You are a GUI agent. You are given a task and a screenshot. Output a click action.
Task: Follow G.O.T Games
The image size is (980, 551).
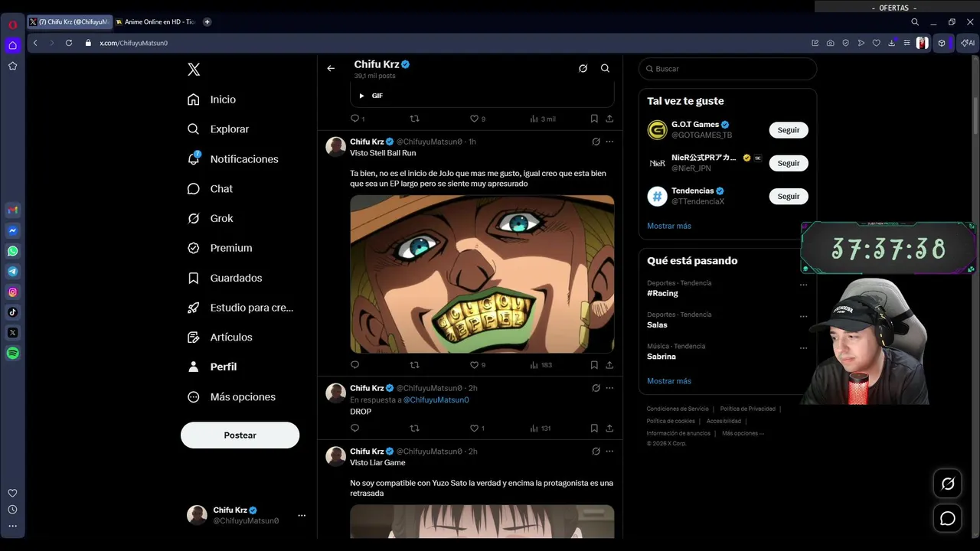click(x=789, y=130)
